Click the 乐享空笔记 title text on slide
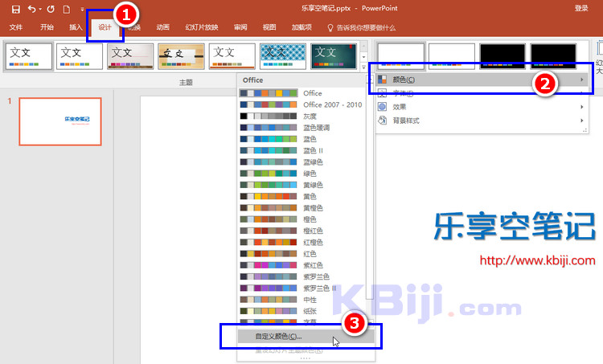The height and width of the screenshot is (364, 603). [x=515, y=226]
